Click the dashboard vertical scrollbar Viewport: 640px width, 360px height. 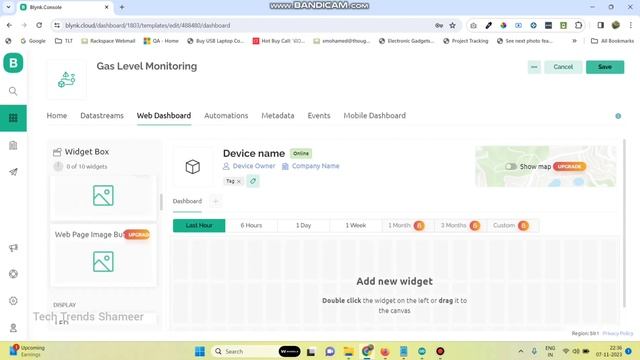624,224
